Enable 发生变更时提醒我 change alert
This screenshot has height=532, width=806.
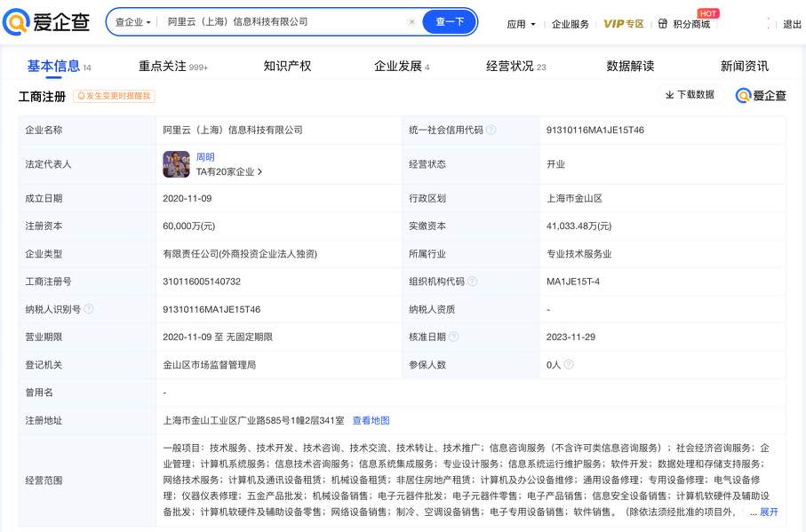(114, 96)
